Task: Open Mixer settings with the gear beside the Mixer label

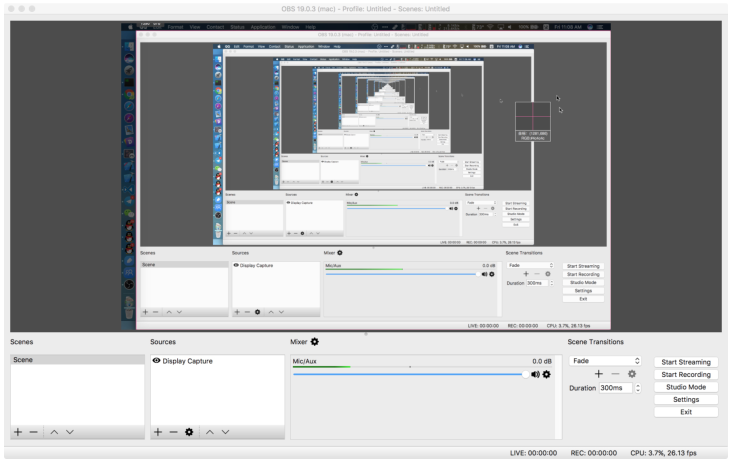Action: (x=315, y=342)
